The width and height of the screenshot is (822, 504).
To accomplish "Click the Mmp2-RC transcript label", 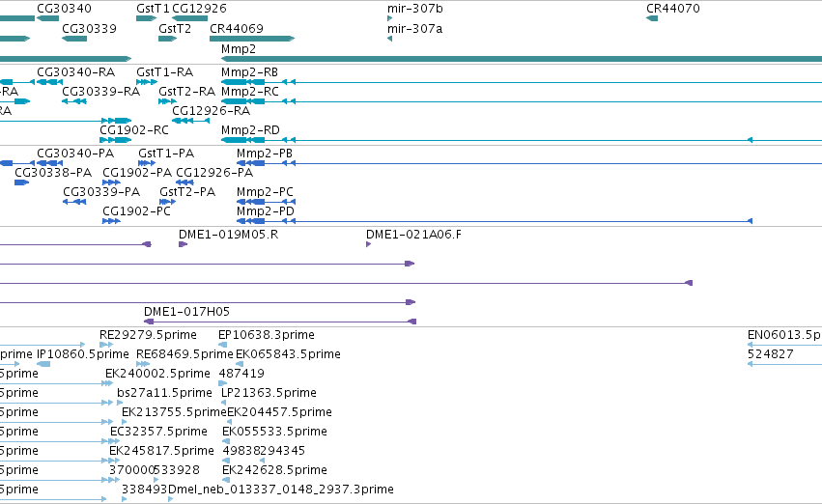I will point(250,91).
